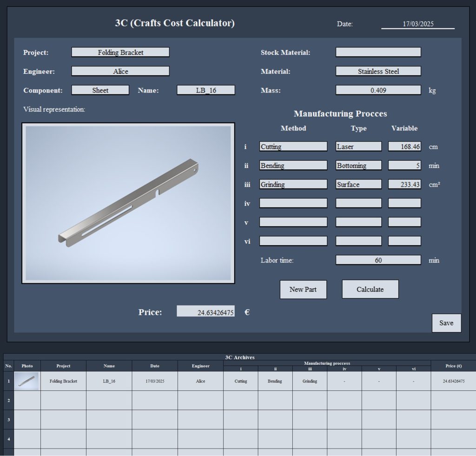Select the Project field showing Folding Bracket
The image size is (476, 456).
point(120,53)
